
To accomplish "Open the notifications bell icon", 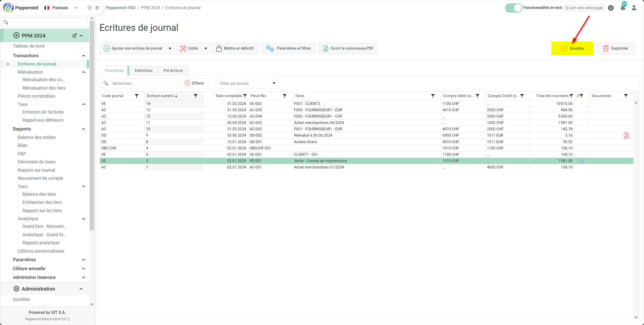I will coord(623,8).
